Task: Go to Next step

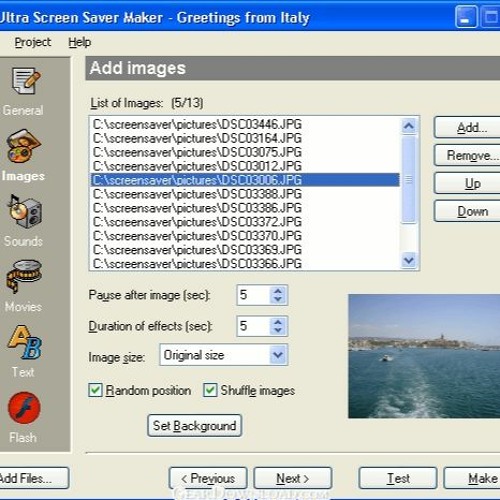Action: point(293,478)
